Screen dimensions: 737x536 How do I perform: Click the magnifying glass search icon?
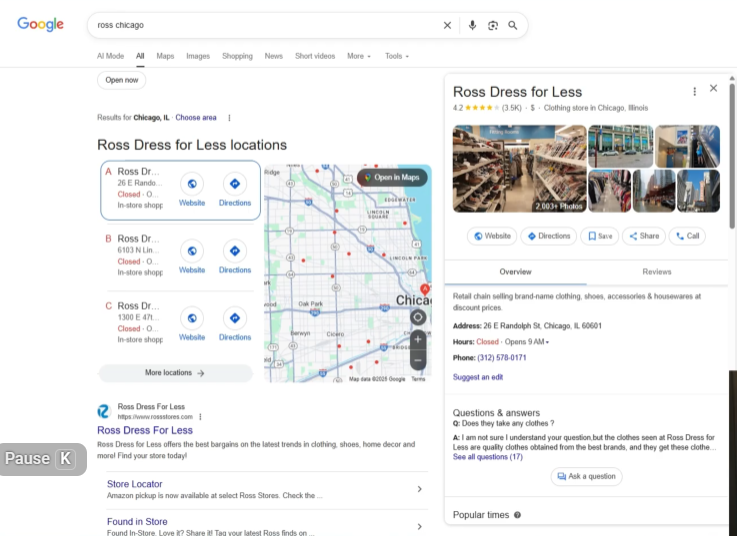click(x=513, y=25)
